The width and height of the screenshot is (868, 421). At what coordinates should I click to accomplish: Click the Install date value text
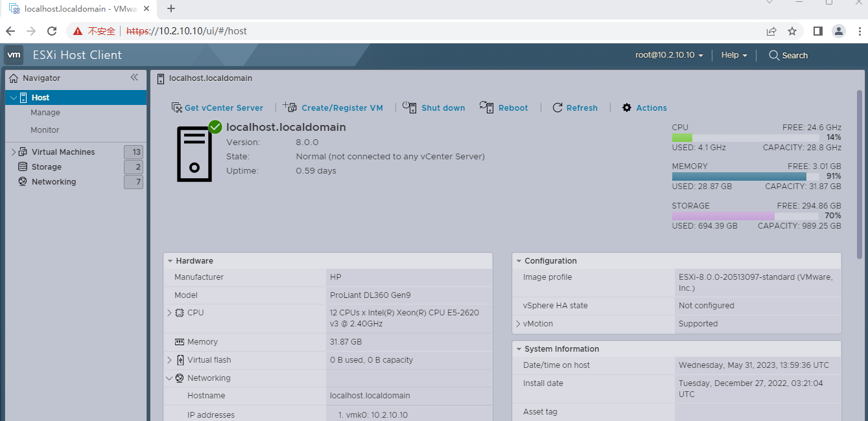(751, 389)
